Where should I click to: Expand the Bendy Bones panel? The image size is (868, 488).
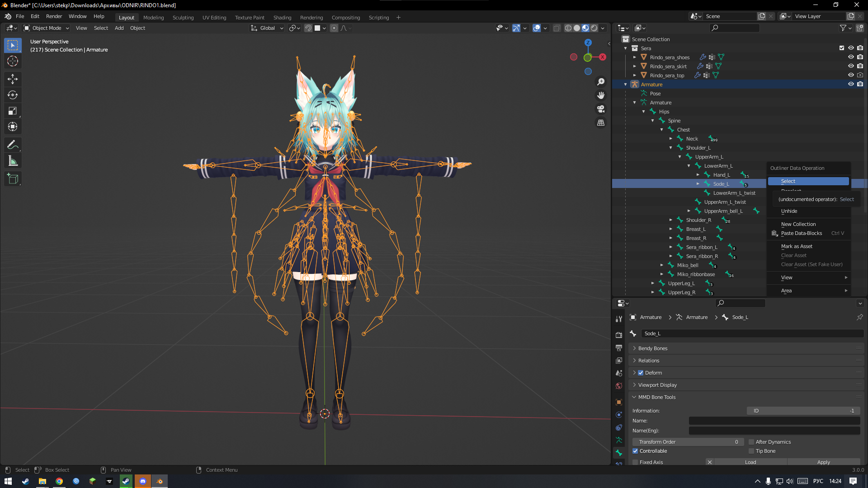(652, 348)
